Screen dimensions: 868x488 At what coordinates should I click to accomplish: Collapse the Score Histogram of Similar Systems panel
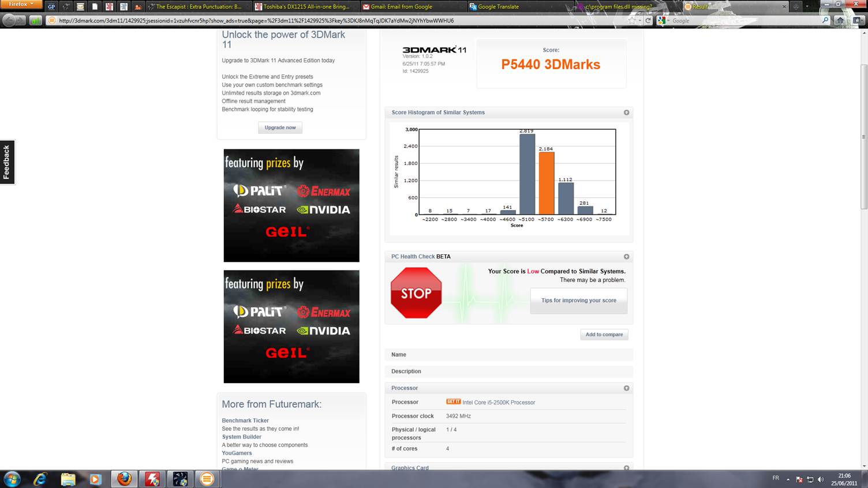click(626, 112)
